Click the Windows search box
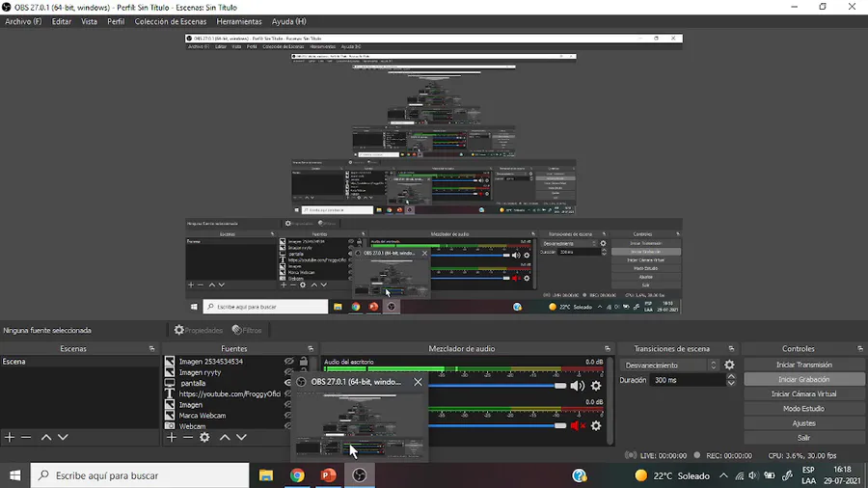This screenshot has height=488, width=868. click(140, 475)
